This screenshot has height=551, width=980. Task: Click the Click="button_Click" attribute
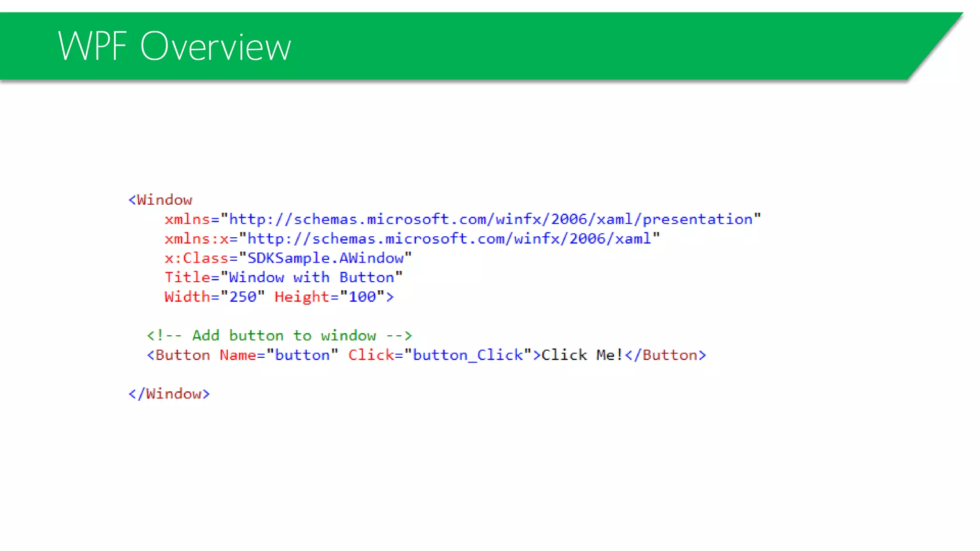pyautogui.click(x=440, y=355)
